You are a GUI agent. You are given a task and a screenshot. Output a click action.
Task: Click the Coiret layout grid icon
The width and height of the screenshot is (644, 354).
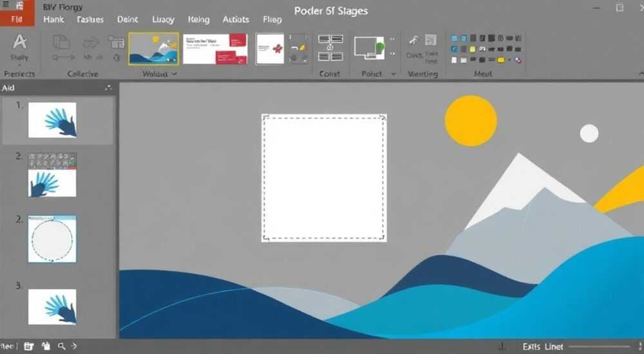330,48
